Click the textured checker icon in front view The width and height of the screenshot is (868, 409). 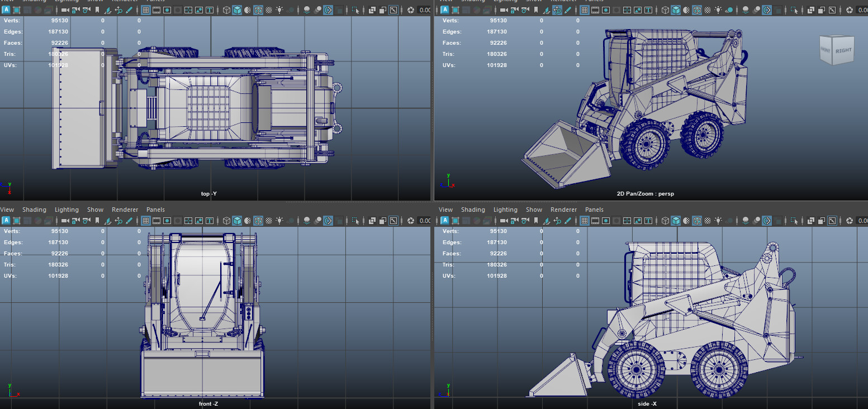click(x=269, y=221)
